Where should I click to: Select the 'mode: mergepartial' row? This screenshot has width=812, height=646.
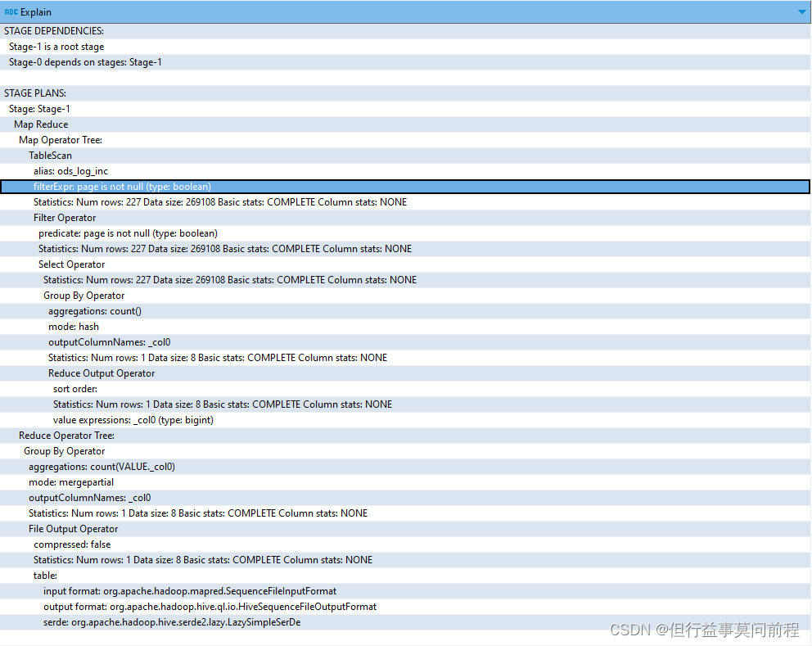tap(405, 481)
